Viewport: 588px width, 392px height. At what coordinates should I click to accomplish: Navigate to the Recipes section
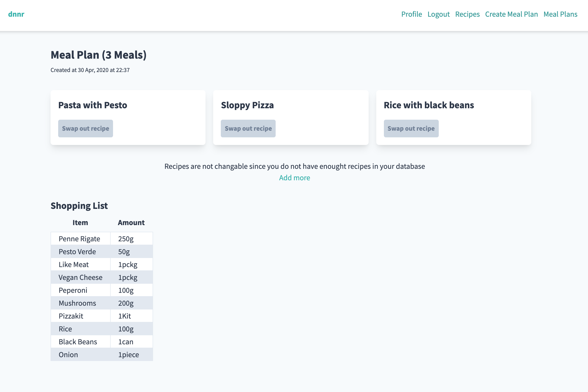point(468,15)
